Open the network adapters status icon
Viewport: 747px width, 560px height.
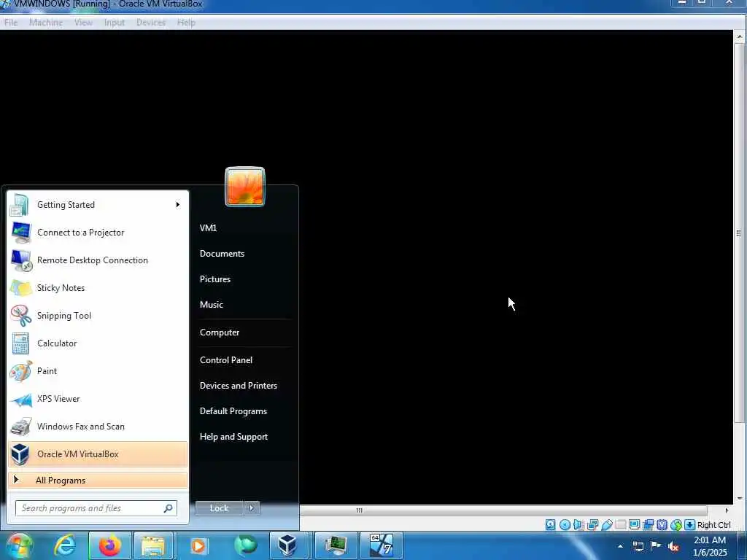click(592, 525)
